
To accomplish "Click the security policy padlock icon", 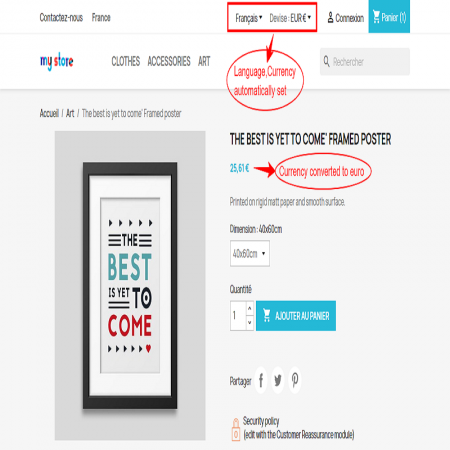I will (x=236, y=429).
